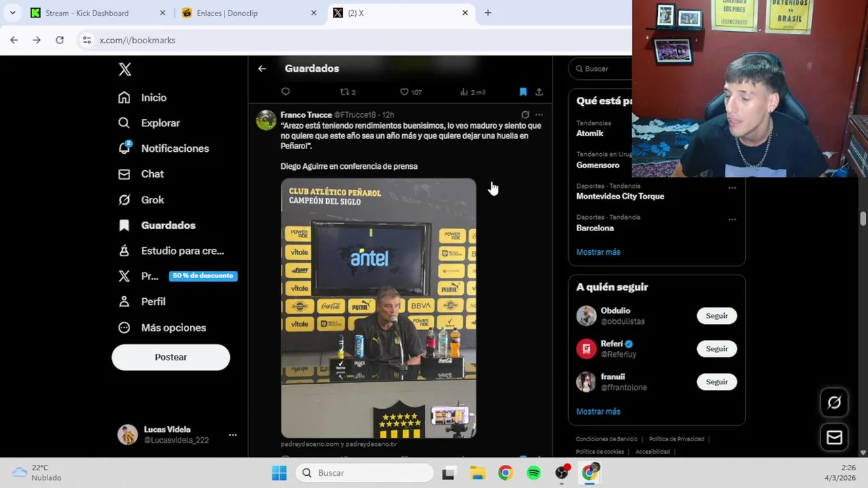Open Task View in taskbar
The height and width of the screenshot is (488, 868).
(x=448, y=473)
